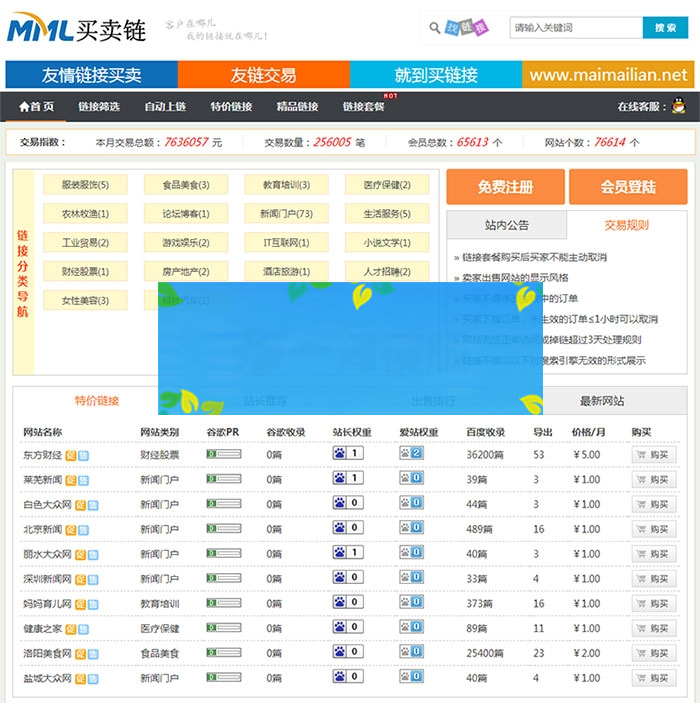
Task: Click the MML 买卖链 logo
Action: click(76, 30)
